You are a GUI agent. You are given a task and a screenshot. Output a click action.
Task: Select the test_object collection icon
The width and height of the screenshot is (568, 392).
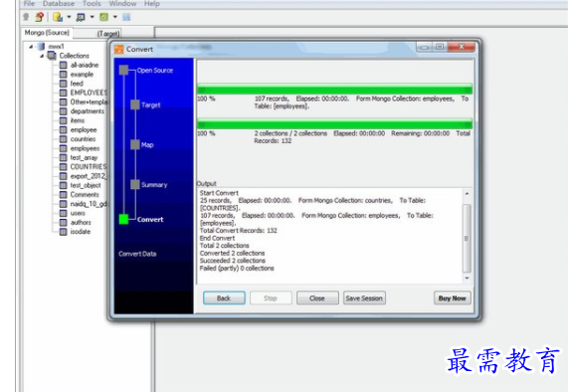[63, 185]
